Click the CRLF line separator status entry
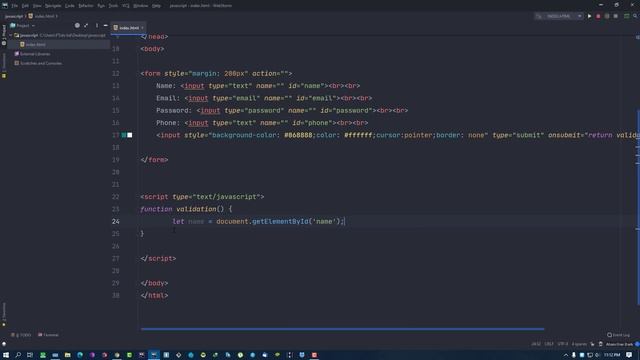The height and width of the screenshot is (360, 640). pyautogui.click(x=549, y=344)
